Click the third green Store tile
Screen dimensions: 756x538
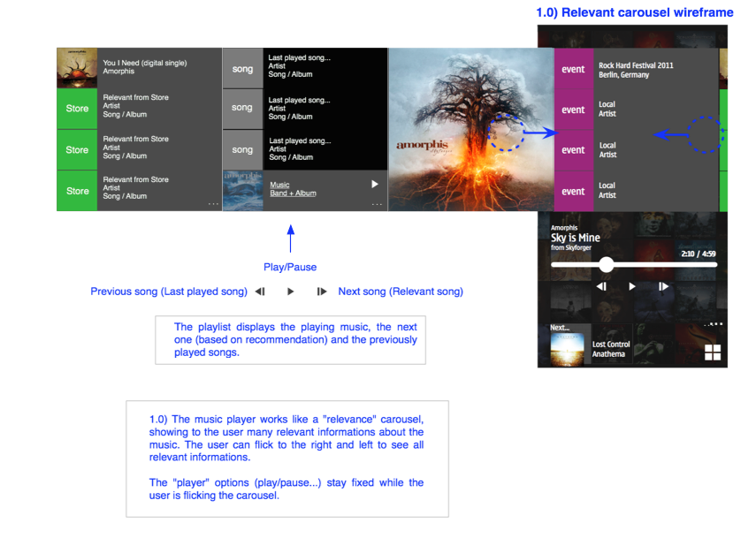[x=77, y=191]
